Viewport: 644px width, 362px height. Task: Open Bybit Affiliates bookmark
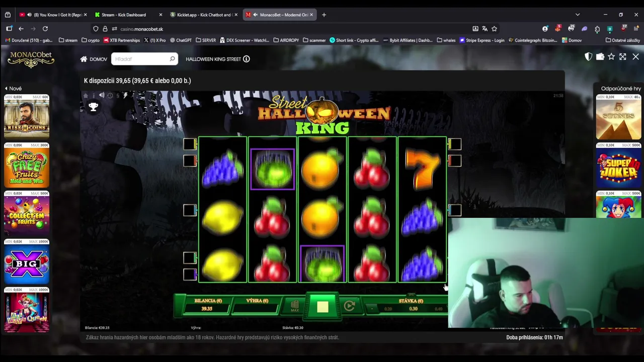click(408, 40)
